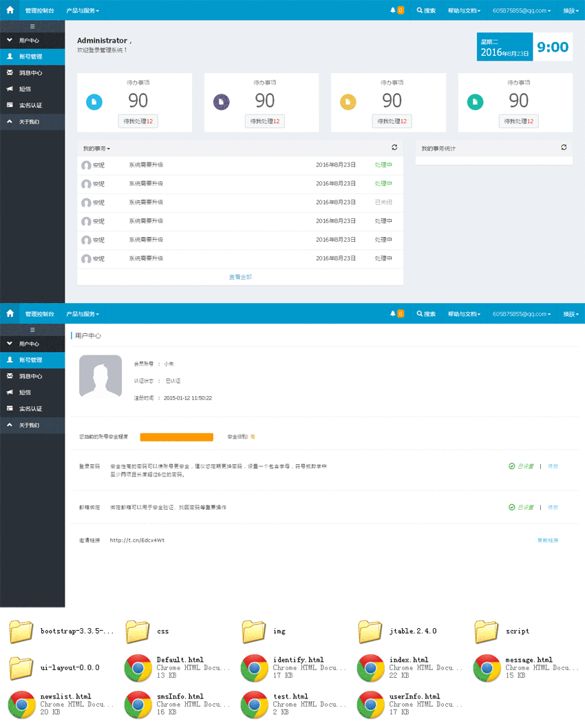The height and width of the screenshot is (728, 585).
Task: Expand the 我的事务 dropdown in the task panel
Action: (96, 149)
